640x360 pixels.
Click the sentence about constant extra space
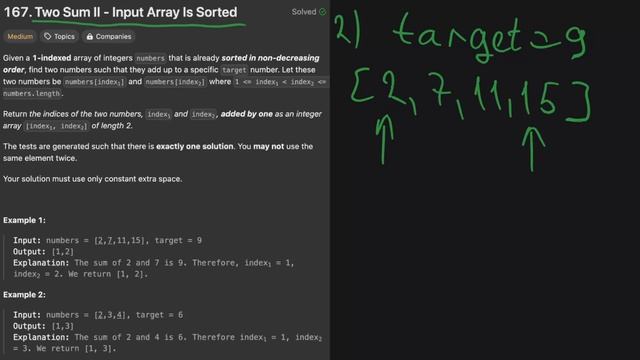pyautogui.click(x=92, y=179)
